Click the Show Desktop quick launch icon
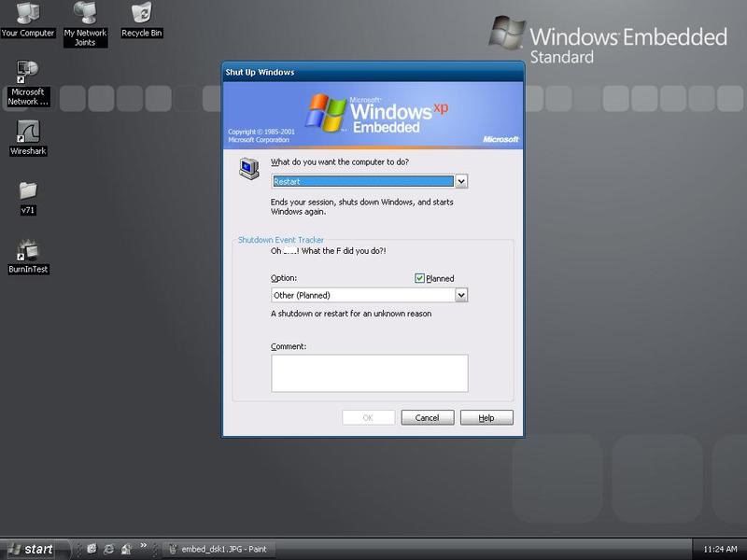Viewport: 747px width, 560px height. (x=126, y=549)
